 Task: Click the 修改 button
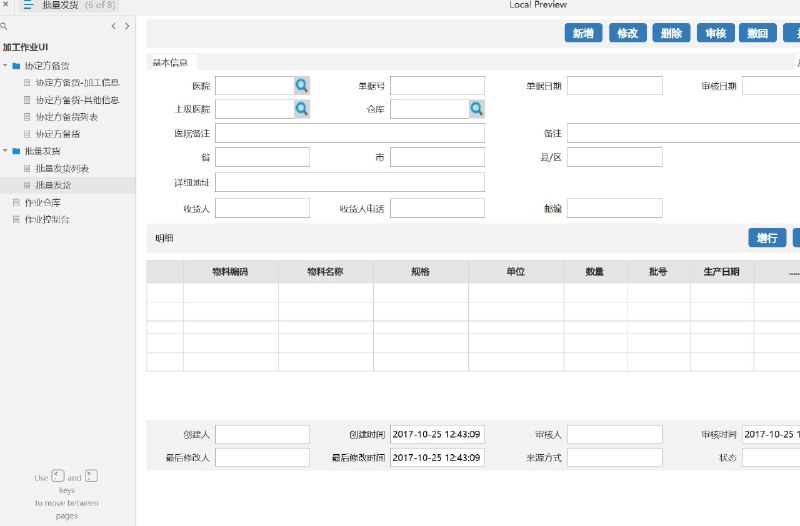[x=628, y=33]
